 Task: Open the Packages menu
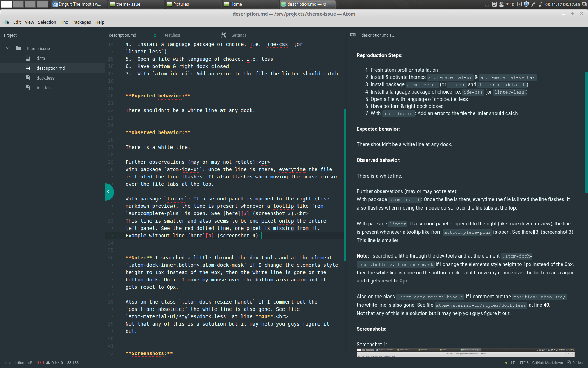(82, 22)
